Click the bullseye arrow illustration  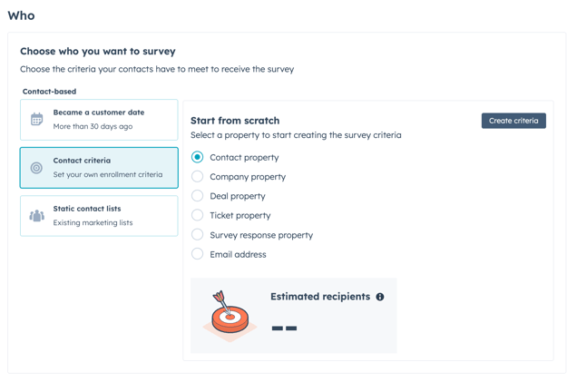coord(230,316)
